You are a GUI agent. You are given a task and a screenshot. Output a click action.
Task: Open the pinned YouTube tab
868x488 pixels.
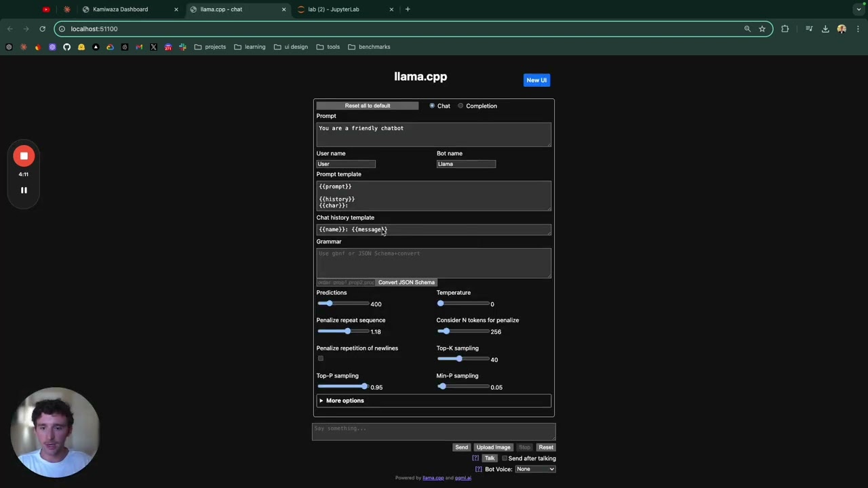(x=46, y=9)
